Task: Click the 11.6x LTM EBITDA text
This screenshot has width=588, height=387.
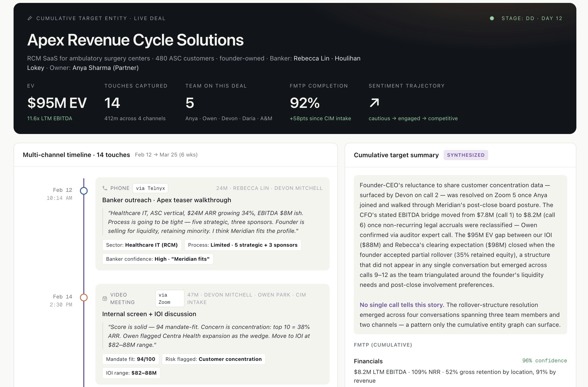Action: [x=50, y=119]
